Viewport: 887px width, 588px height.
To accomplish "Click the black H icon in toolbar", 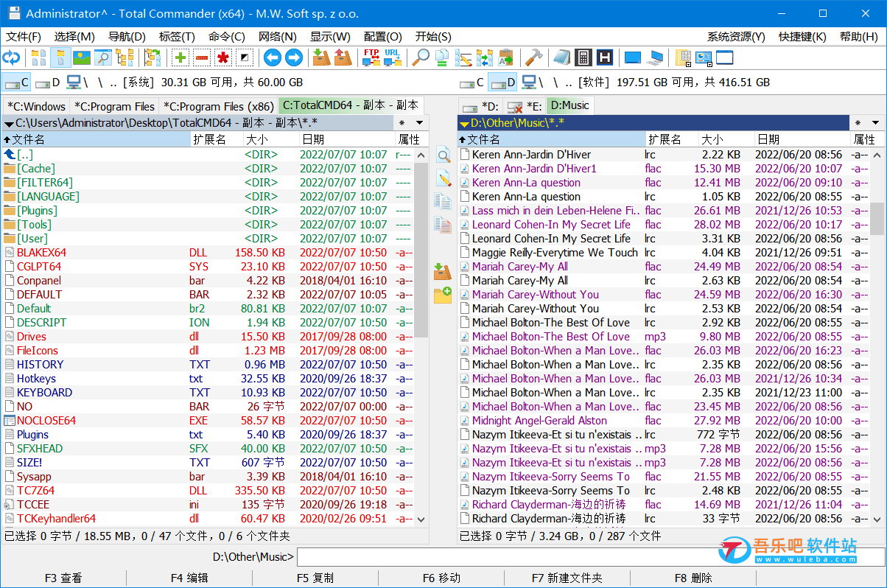I will [605, 57].
